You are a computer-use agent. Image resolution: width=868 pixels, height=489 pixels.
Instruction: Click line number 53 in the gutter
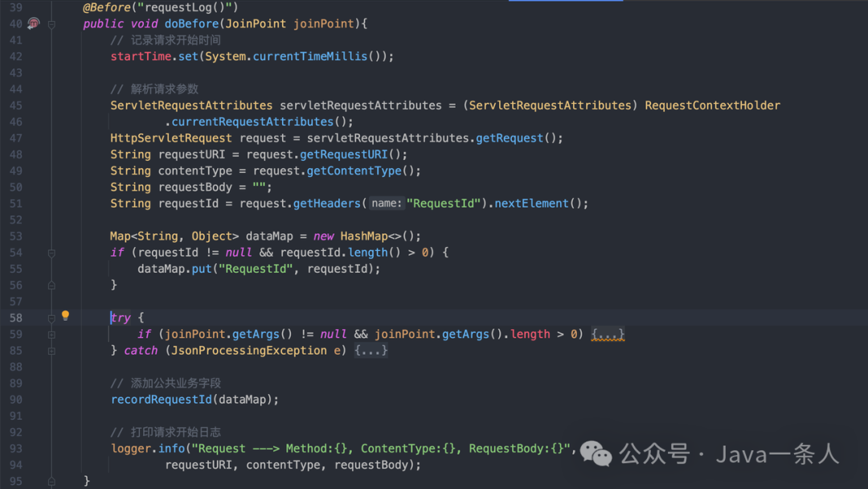[16, 236]
